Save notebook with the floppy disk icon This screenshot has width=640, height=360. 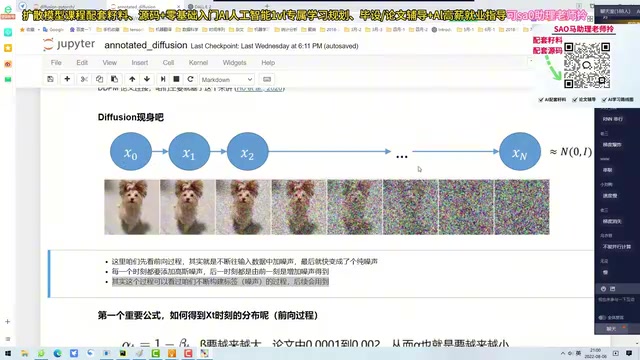50,79
